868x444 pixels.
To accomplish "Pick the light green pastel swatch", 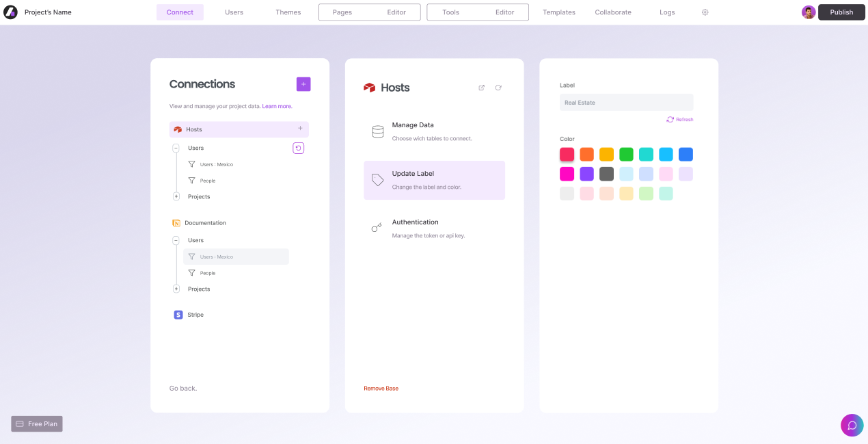I will click(646, 194).
